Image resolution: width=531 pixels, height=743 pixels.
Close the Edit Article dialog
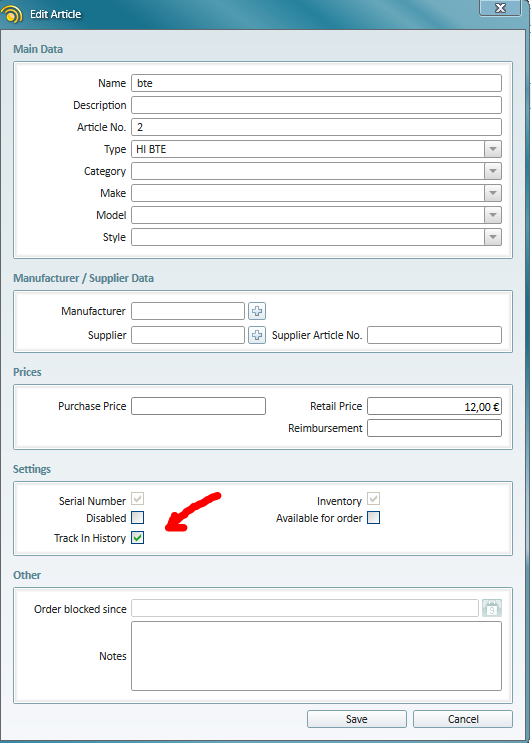click(x=500, y=8)
